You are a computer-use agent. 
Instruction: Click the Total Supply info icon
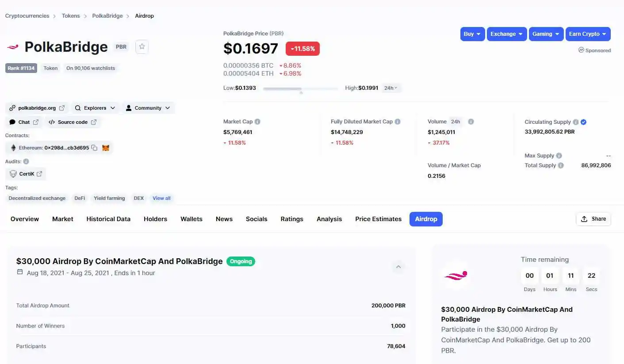561,165
